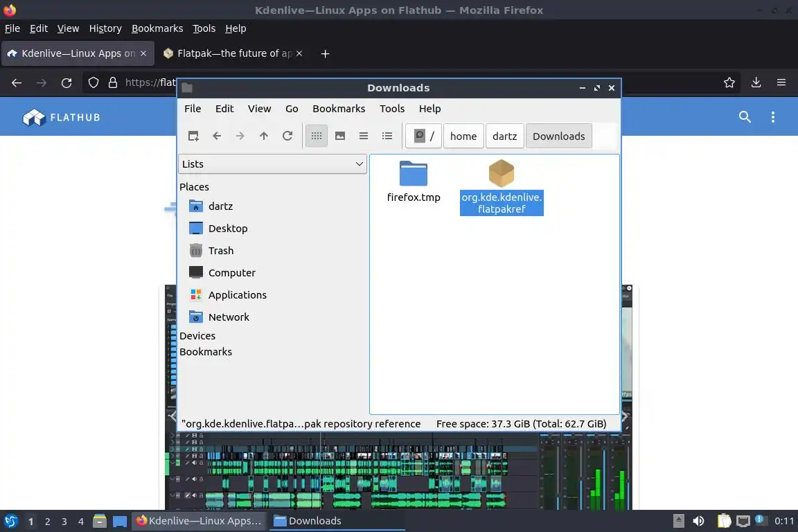
Task: Click file manager launcher on taskbar
Action: (100, 522)
